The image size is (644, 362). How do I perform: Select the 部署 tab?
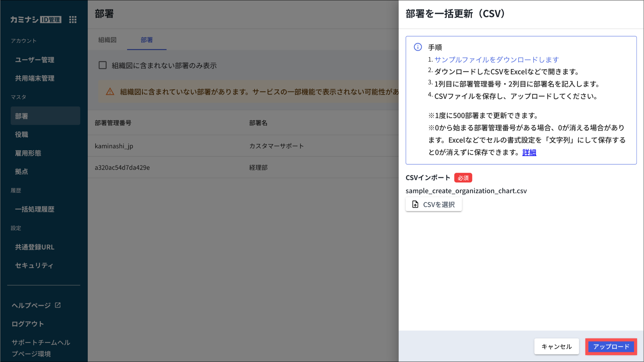point(147,40)
